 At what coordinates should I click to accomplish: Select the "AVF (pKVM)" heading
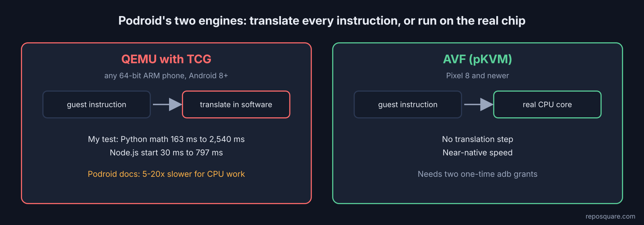click(477, 59)
